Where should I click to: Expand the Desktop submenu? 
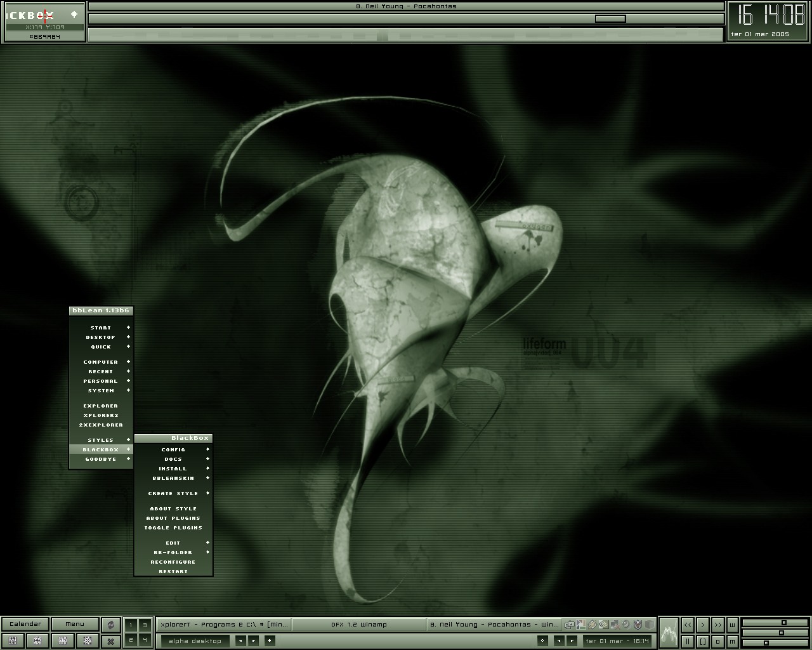101,337
